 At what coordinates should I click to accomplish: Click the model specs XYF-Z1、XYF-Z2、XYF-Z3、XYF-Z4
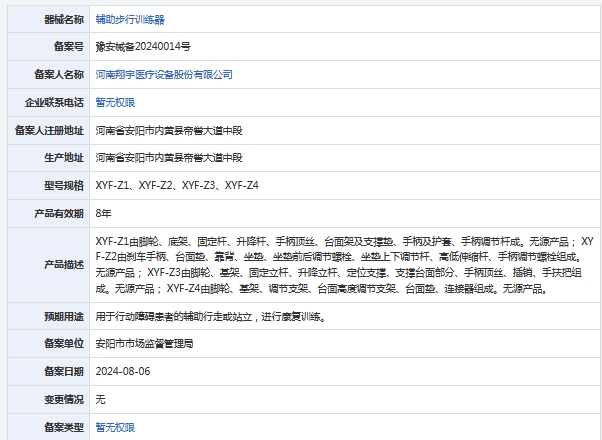pos(177,185)
